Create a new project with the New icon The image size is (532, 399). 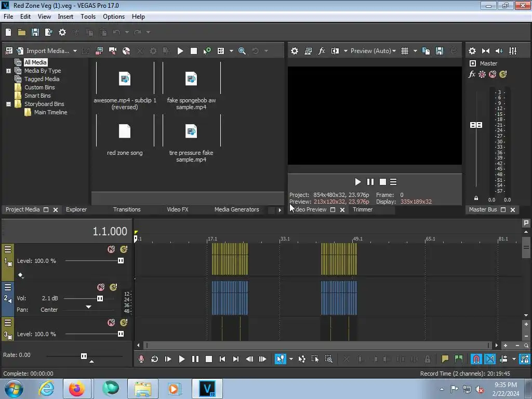point(8,32)
